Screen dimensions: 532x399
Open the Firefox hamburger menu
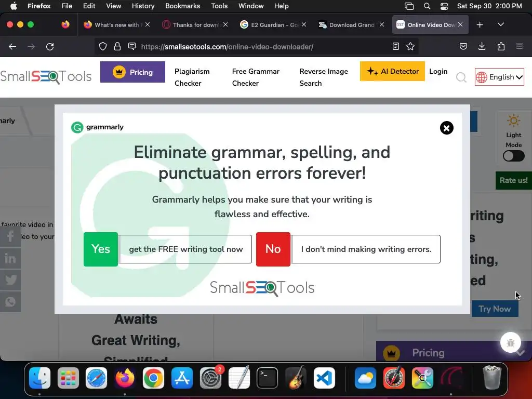click(x=520, y=46)
